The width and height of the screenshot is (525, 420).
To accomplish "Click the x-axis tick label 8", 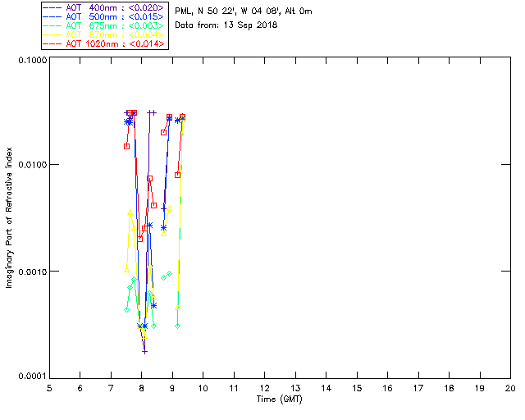I will 142,388.
